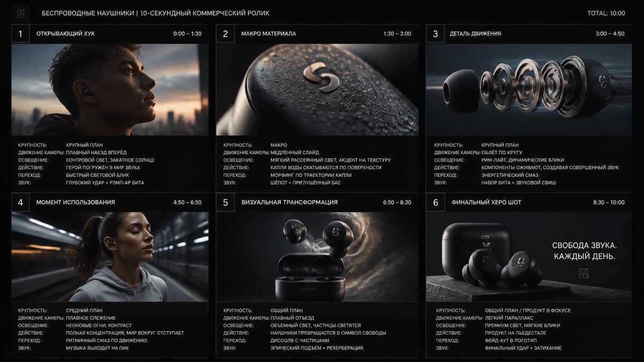Image resolution: width=644 pixels, height=362 pixels.
Task: Click the logo icon in the header
Action: pos(20,13)
